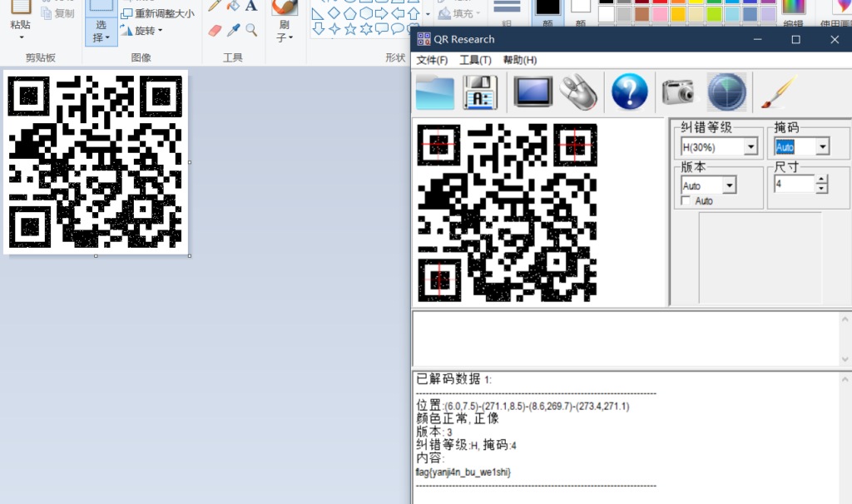Increase the 尺寸 value with up stepper
The image size is (852, 504).
821,179
